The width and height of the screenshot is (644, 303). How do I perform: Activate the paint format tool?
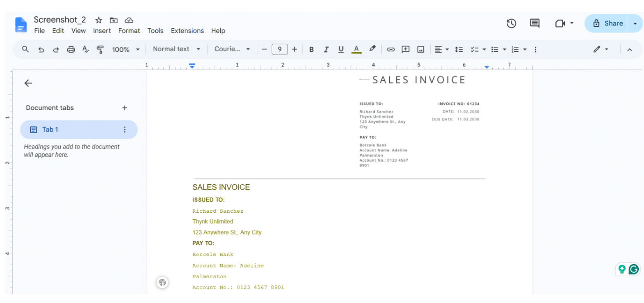pos(100,49)
